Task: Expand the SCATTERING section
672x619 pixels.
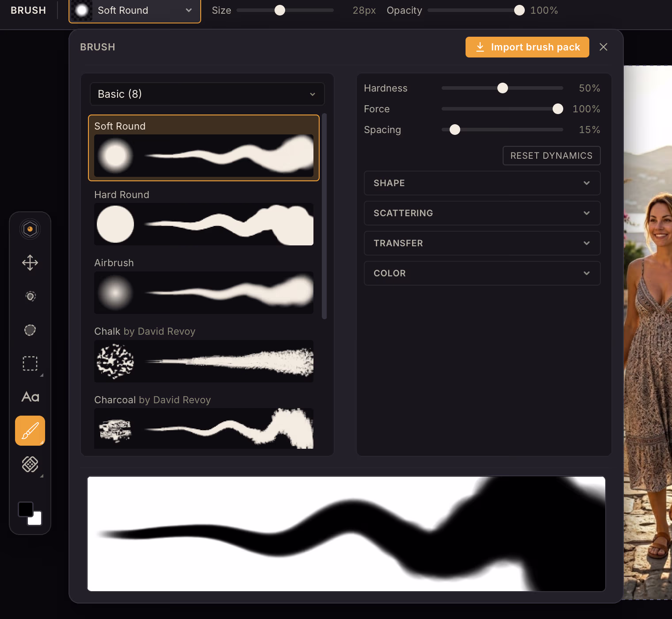Action: 482,213
